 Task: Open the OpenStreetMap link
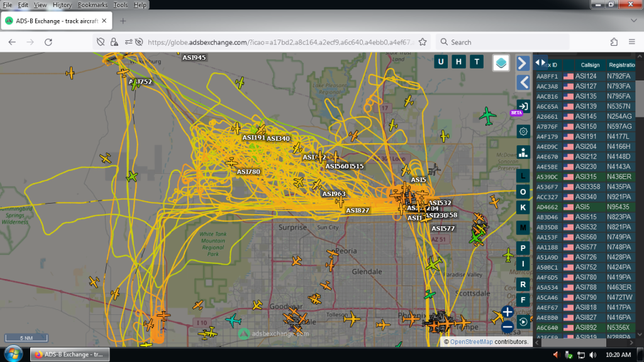click(471, 341)
